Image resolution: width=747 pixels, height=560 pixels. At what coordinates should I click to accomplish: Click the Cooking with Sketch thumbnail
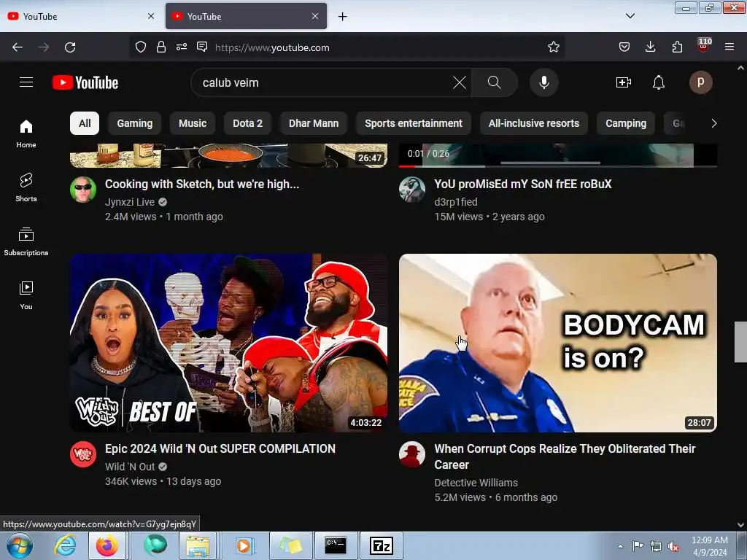(x=228, y=155)
